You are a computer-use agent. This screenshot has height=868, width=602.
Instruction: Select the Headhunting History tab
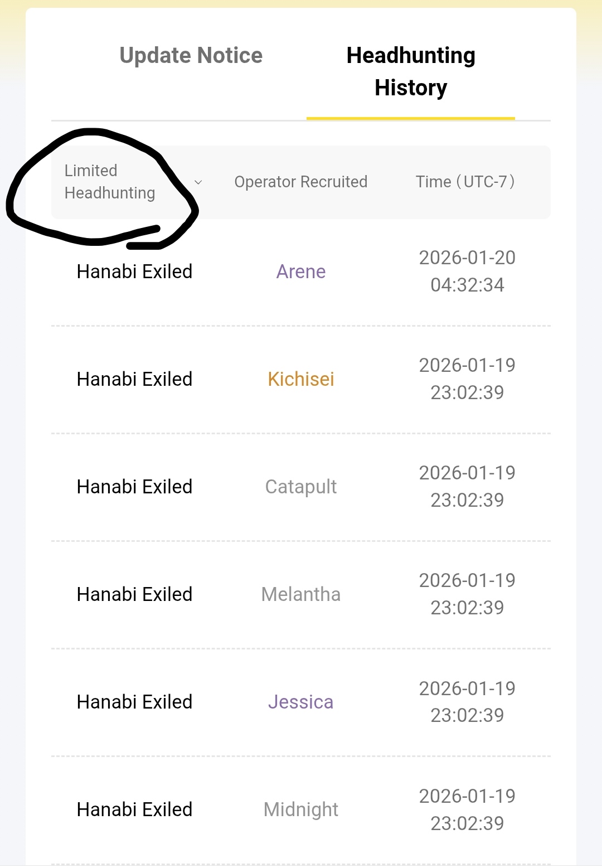pyautogui.click(x=411, y=71)
